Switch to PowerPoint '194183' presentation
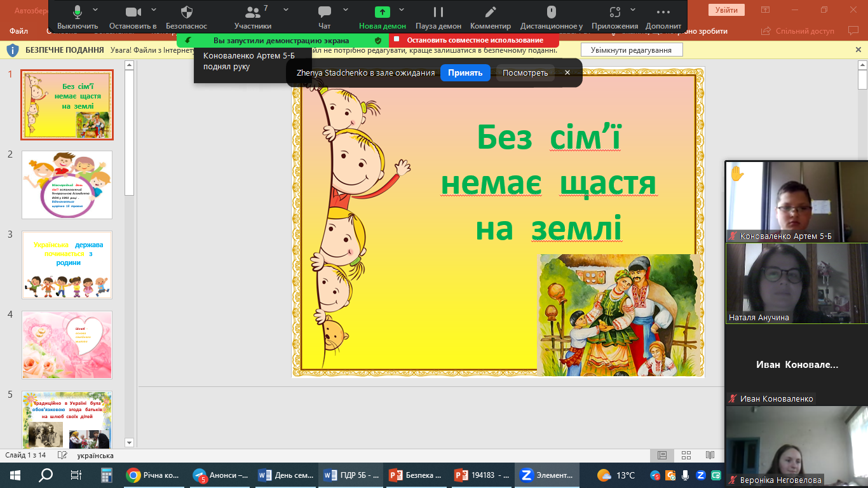 point(482,475)
